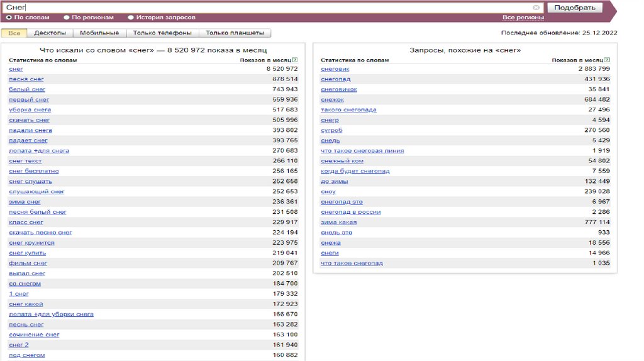The width and height of the screenshot is (644, 361).
Task: Click the help icon in the left table header
Action: click(295, 60)
